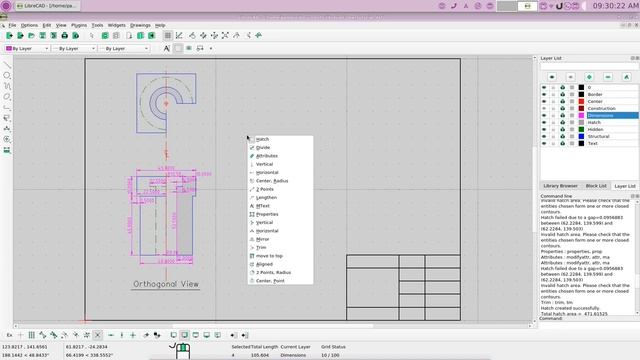Screen dimensions: 640x360
Task: Click the Free Snap crosshair icon
Action: pos(20,335)
